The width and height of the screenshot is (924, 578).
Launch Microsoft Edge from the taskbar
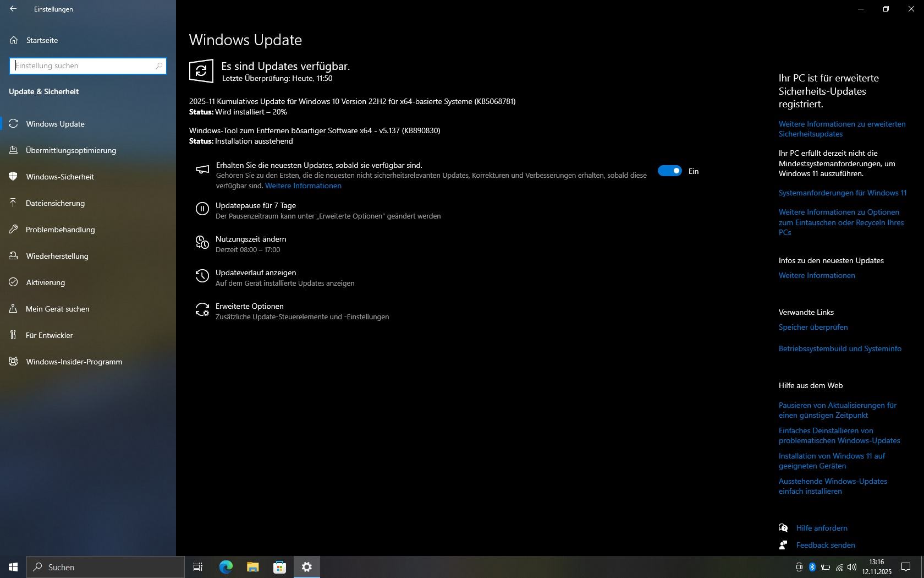[x=226, y=567]
